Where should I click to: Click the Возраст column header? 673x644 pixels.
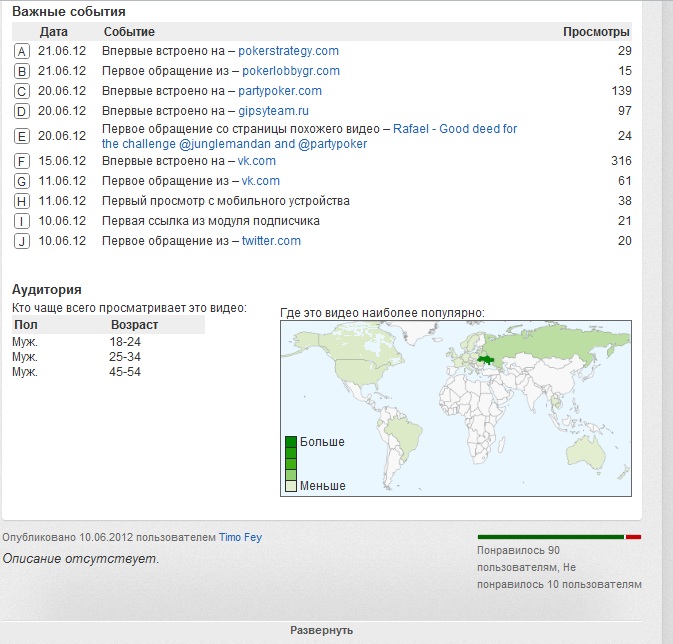click(134, 325)
